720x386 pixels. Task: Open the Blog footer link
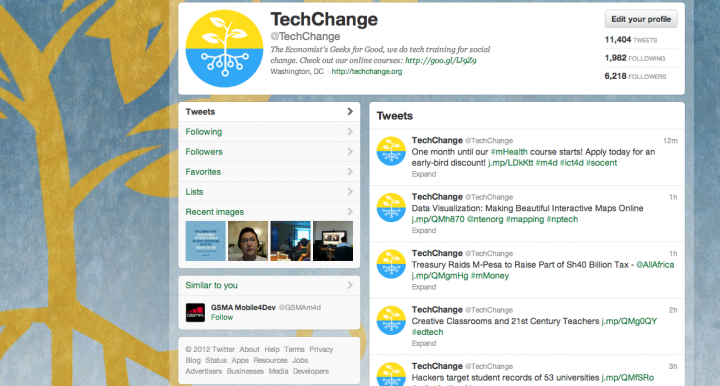point(193,360)
